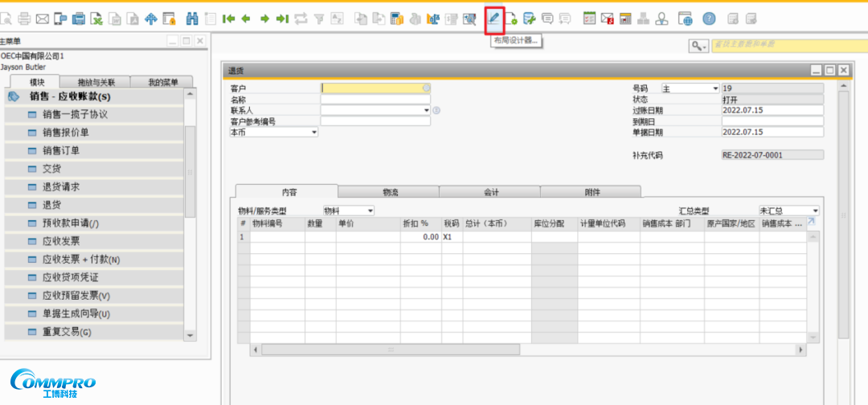Open the 联系人 dropdown
This screenshot has height=405, width=868.
coord(427,111)
